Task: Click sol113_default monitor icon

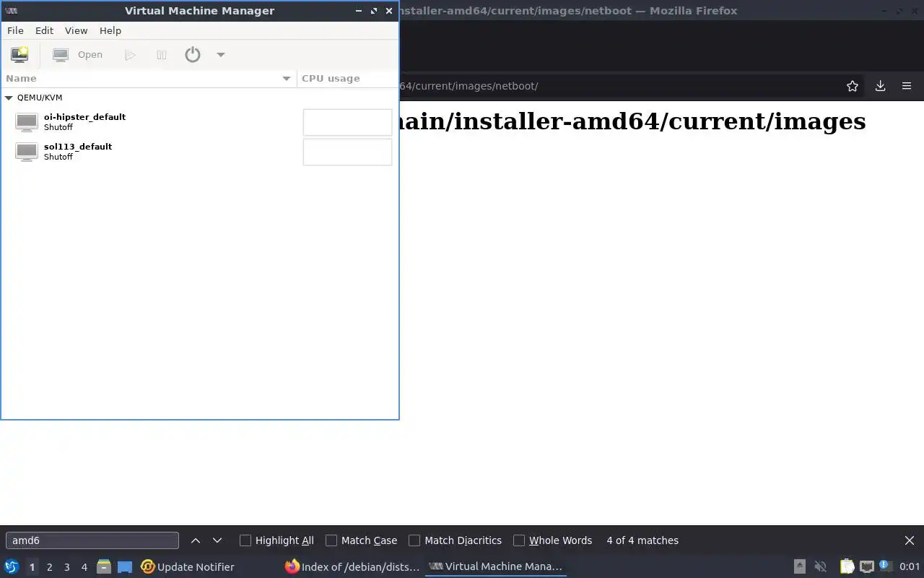Action: point(27,152)
